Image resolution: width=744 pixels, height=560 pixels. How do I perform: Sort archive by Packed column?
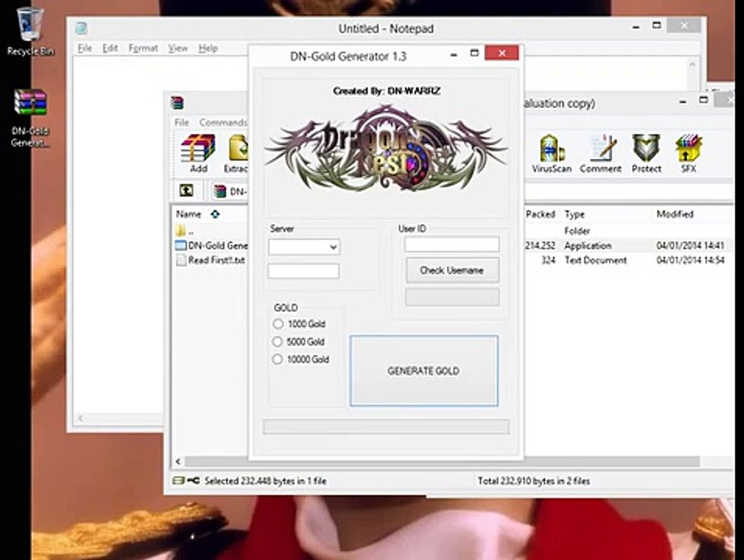pos(540,215)
